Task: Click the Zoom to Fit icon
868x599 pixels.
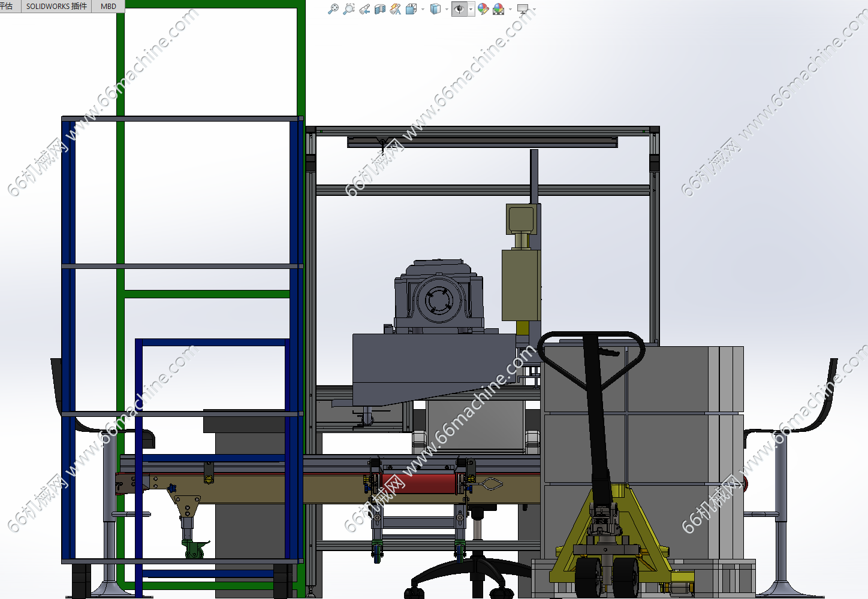Action: (x=333, y=9)
